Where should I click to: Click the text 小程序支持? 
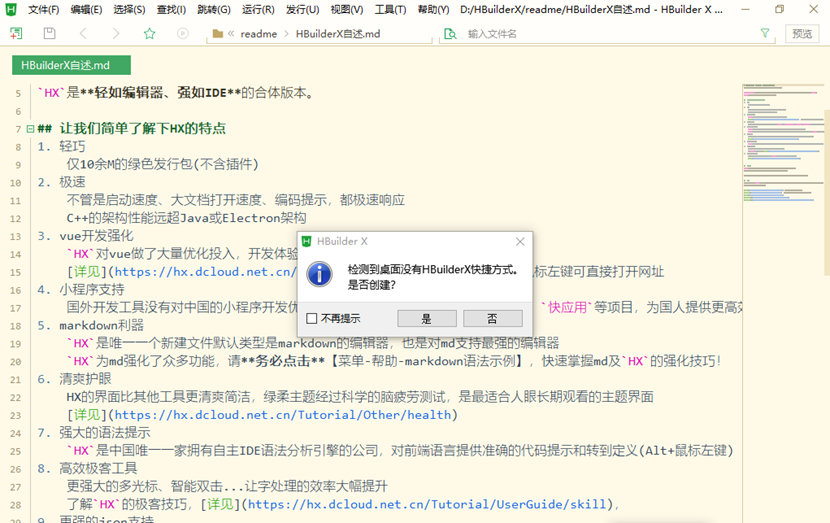click(92, 290)
